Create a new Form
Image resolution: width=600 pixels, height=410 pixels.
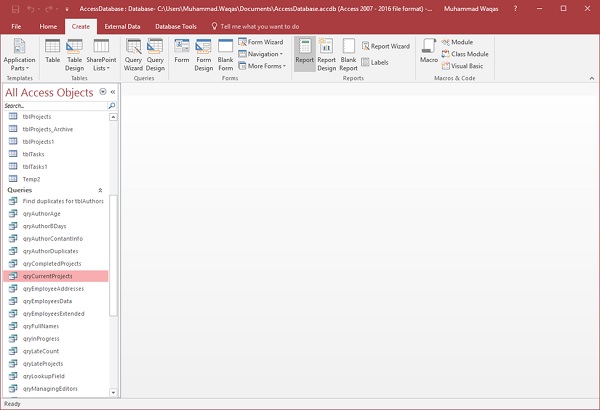(x=182, y=52)
